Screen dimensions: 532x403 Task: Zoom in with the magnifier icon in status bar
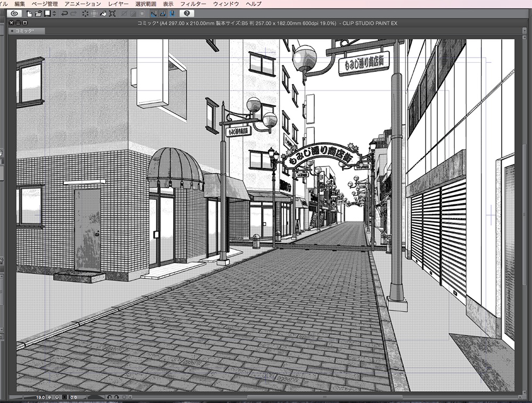[56, 398]
